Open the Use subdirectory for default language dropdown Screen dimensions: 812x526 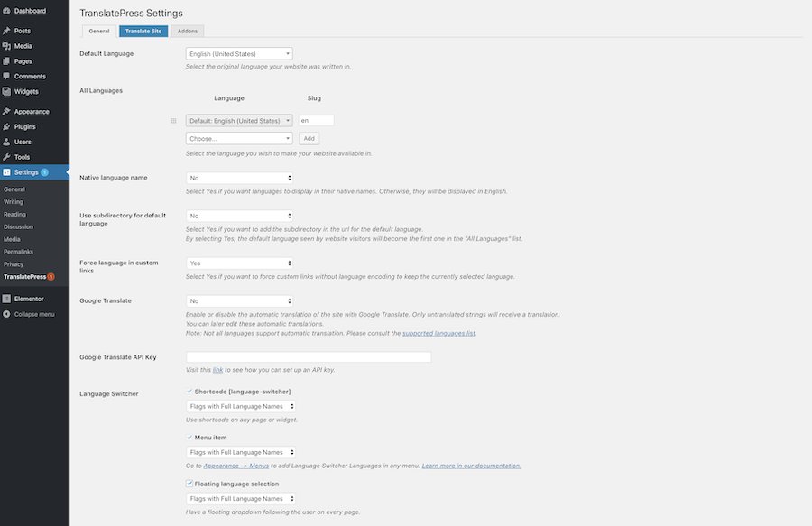239,216
